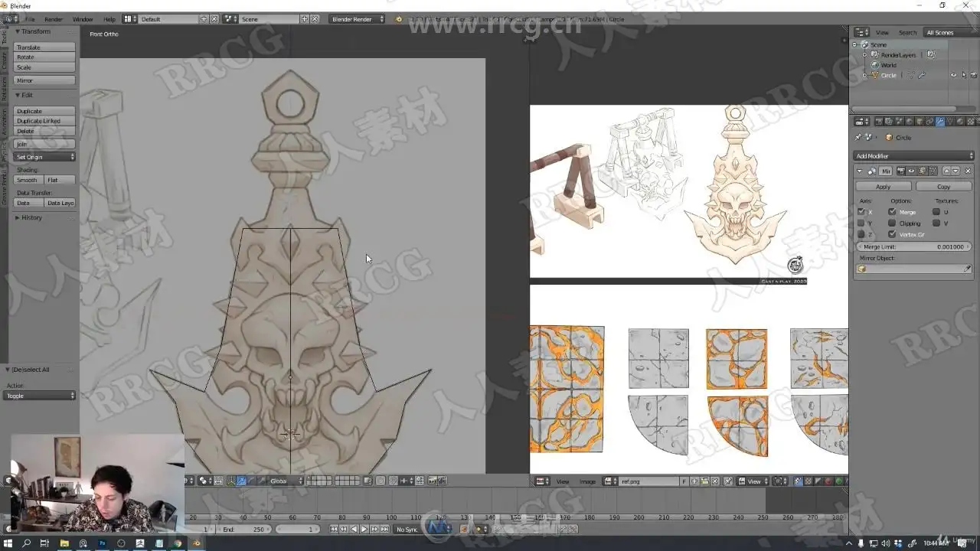Viewport: 980px width, 551px height.
Task: Enable the U texture mirror checkbox
Action: (936, 212)
